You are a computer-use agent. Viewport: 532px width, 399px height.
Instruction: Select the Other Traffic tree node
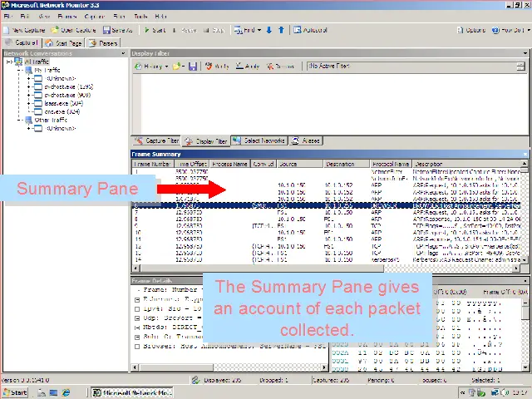[51, 120]
